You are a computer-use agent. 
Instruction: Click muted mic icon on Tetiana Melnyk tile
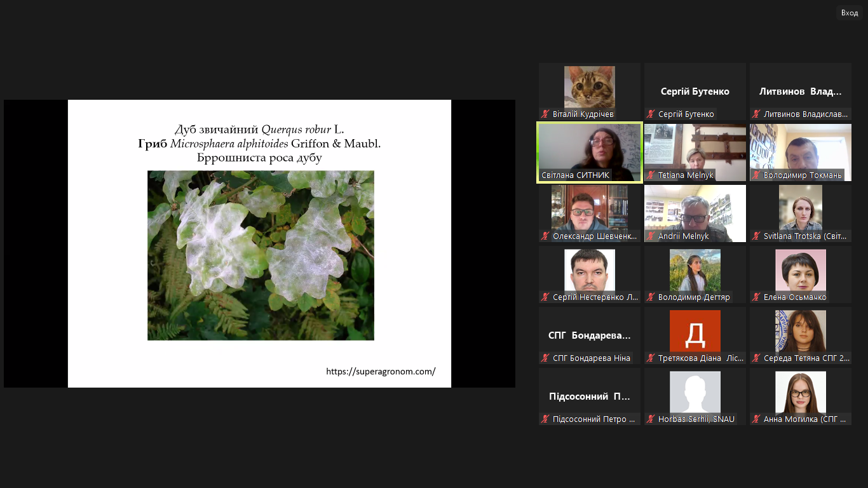[651, 175]
